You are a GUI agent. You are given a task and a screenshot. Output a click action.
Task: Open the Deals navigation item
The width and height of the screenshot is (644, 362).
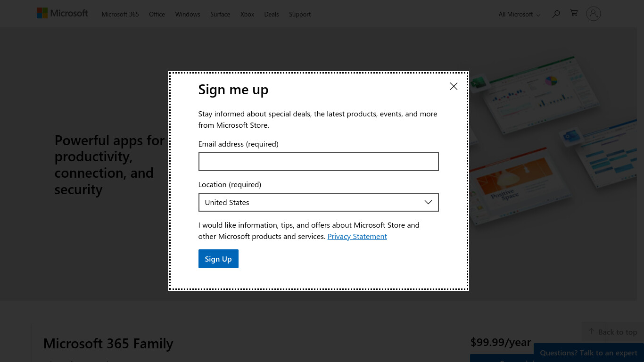[272, 15]
